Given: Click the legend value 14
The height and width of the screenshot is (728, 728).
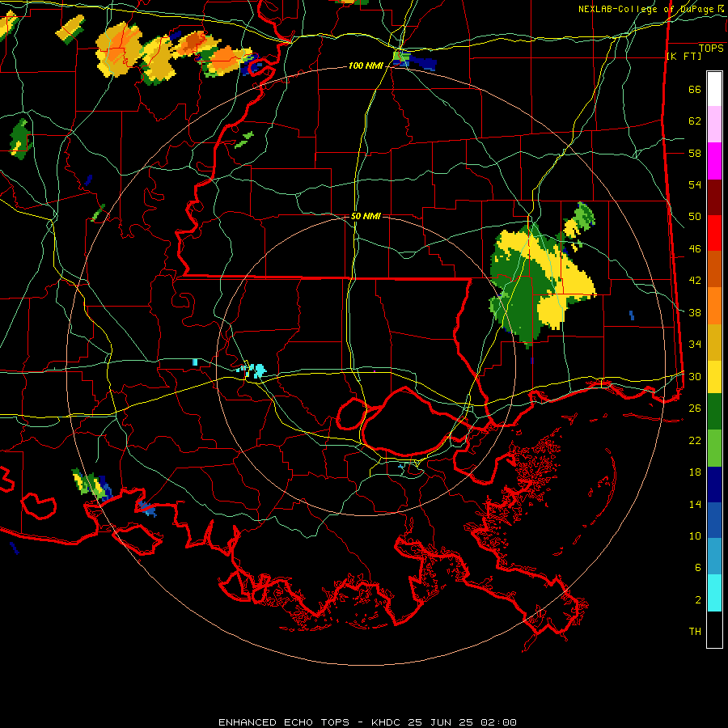Looking at the screenshot, I should pyautogui.click(x=695, y=504).
